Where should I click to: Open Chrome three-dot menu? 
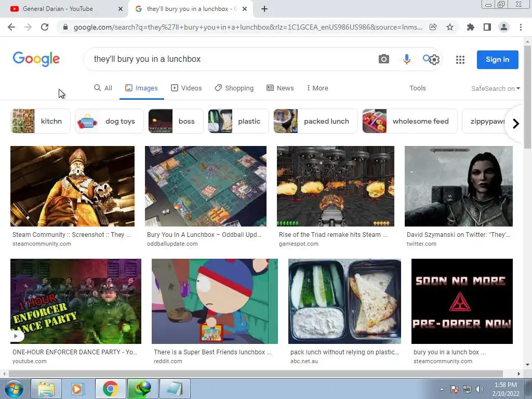(x=521, y=27)
